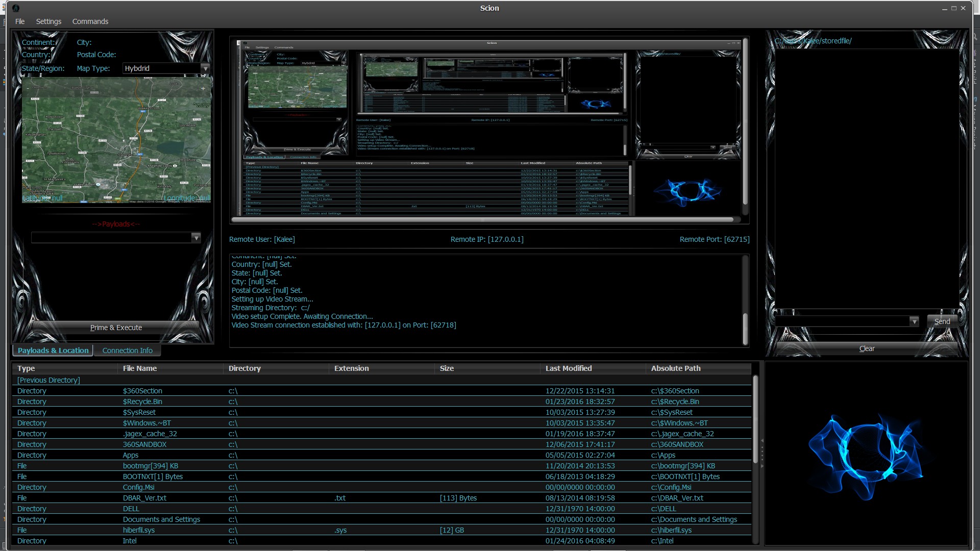Sort the file table by Last Modified
Screen dimensions: 980x551
[568, 368]
